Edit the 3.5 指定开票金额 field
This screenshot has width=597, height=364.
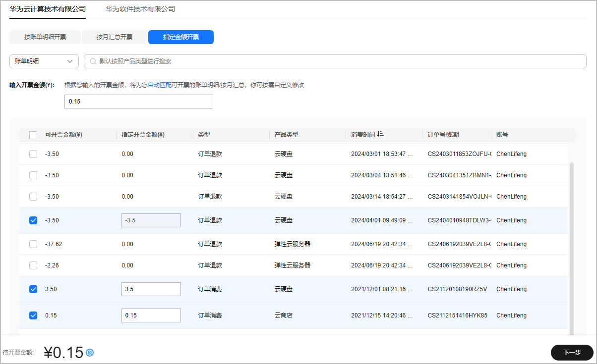tap(151, 289)
